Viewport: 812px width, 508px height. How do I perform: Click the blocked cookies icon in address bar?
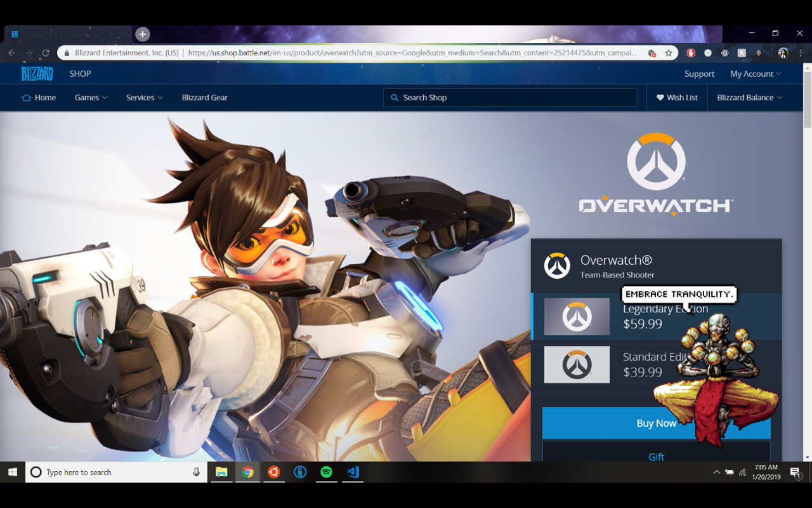652,53
